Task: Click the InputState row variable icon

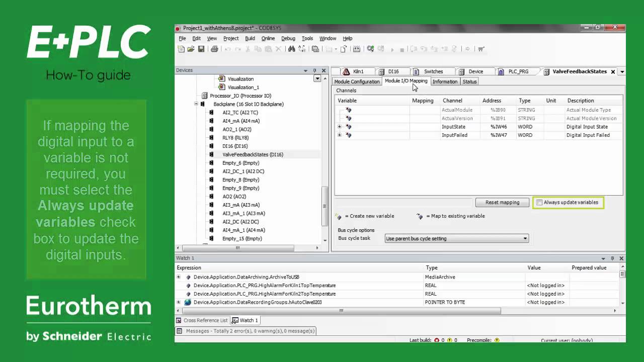Action: tap(348, 127)
